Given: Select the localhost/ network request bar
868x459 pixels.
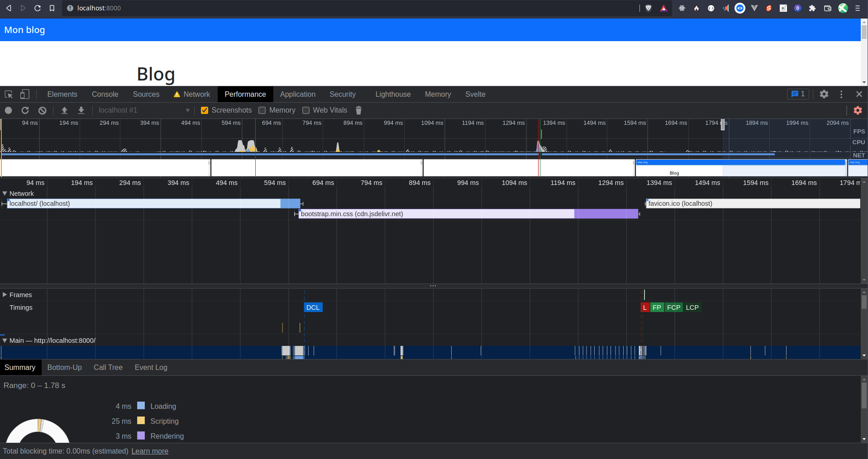Looking at the screenshot, I should [x=154, y=203].
